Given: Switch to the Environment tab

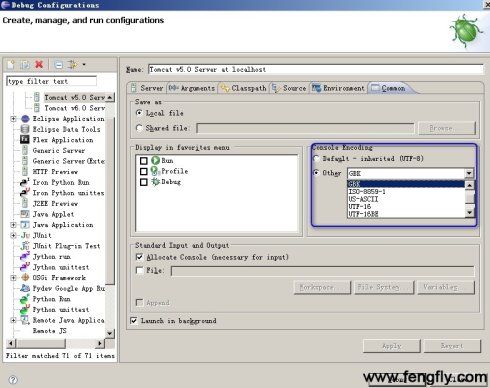Looking at the screenshot, I should (338, 88).
